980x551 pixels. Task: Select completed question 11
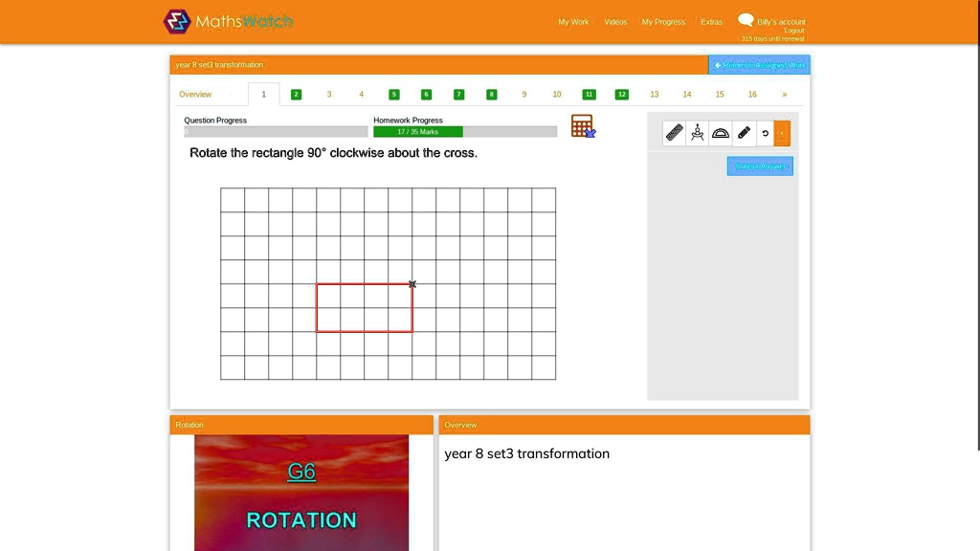(589, 94)
